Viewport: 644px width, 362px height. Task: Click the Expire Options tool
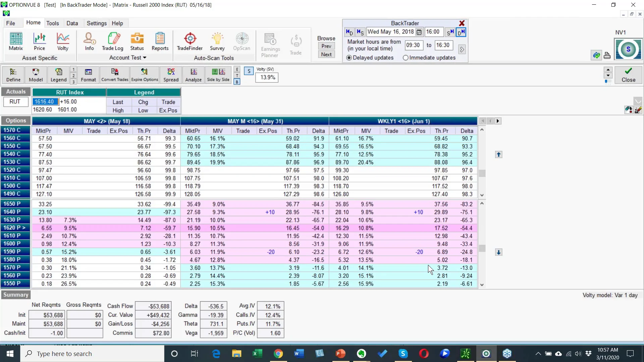click(145, 75)
